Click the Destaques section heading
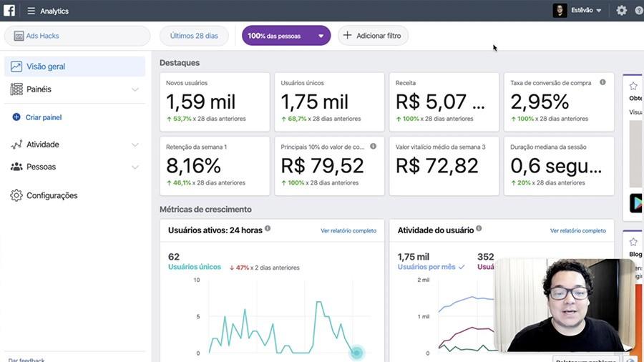Image resolution: width=644 pixels, height=362 pixels. click(x=180, y=63)
